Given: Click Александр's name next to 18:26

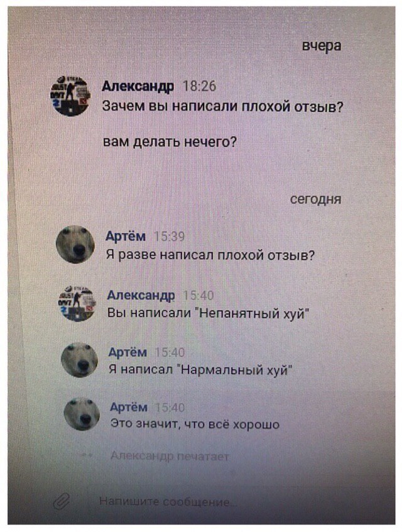Looking at the screenshot, I should [x=138, y=86].
